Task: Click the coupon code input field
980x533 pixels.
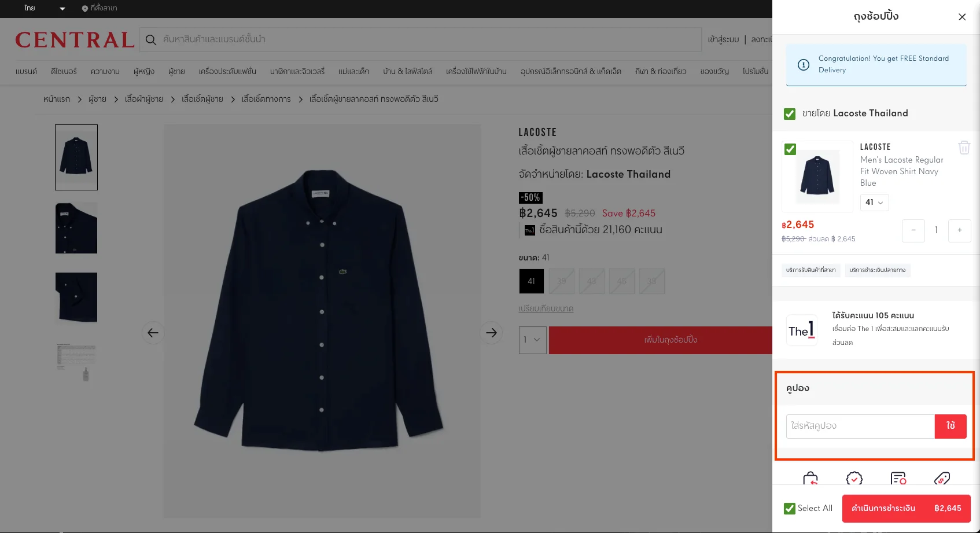Action: pyautogui.click(x=860, y=427)
